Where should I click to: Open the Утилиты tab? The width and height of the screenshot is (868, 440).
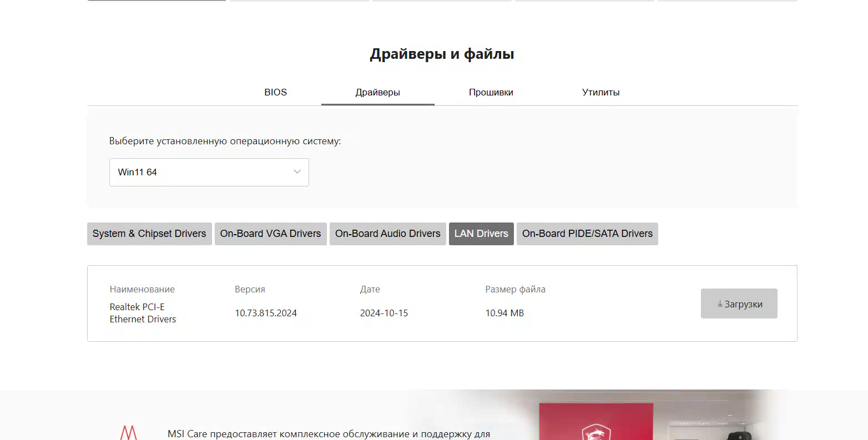[x=600, y=92]
